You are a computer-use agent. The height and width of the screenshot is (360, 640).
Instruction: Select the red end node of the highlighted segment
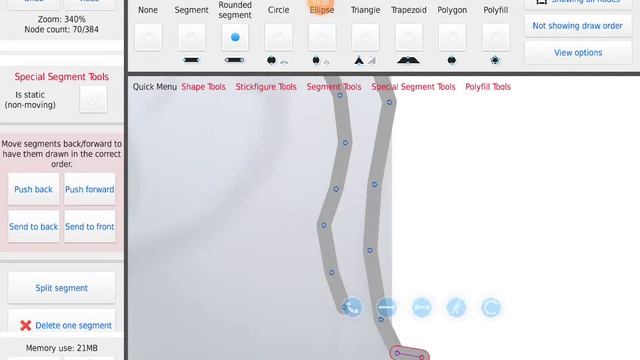[x=422, y=357]
